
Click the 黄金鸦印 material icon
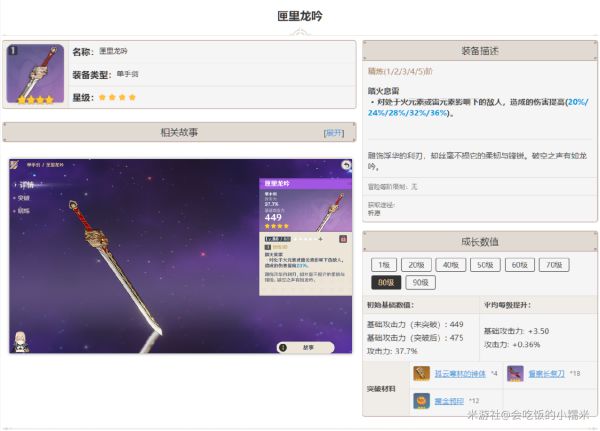click(421, 401)
